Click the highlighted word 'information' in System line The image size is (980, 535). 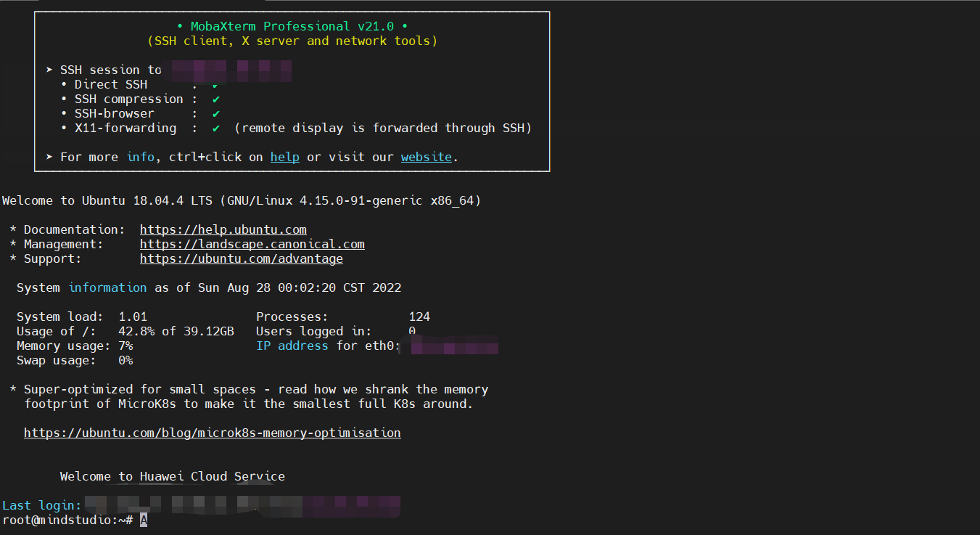107,287
